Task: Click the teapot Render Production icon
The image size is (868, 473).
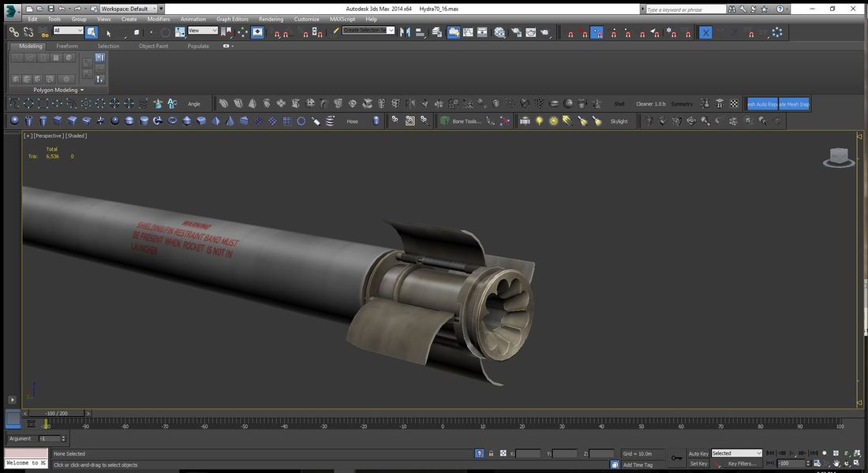Action: 545,32
